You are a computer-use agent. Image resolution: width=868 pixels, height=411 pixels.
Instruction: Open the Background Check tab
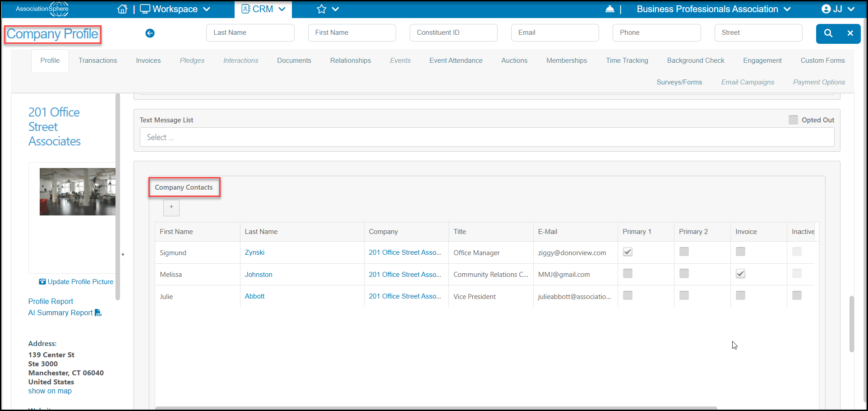pos(695,61)
